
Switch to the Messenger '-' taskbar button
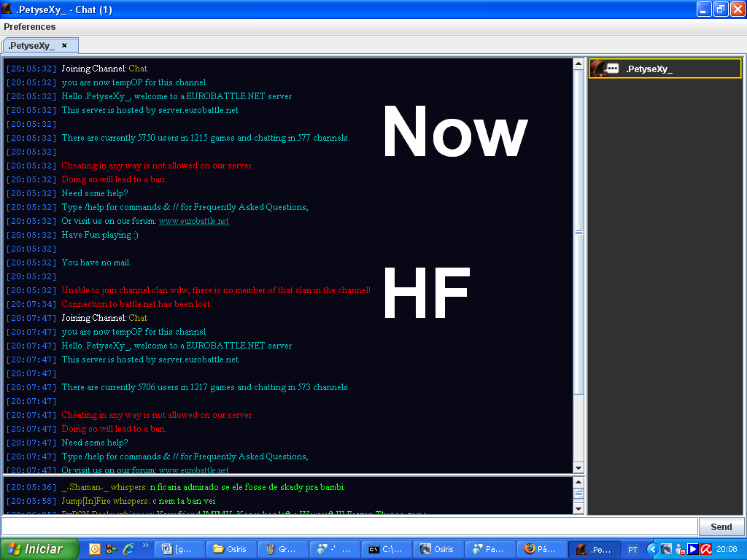(336, 550)
